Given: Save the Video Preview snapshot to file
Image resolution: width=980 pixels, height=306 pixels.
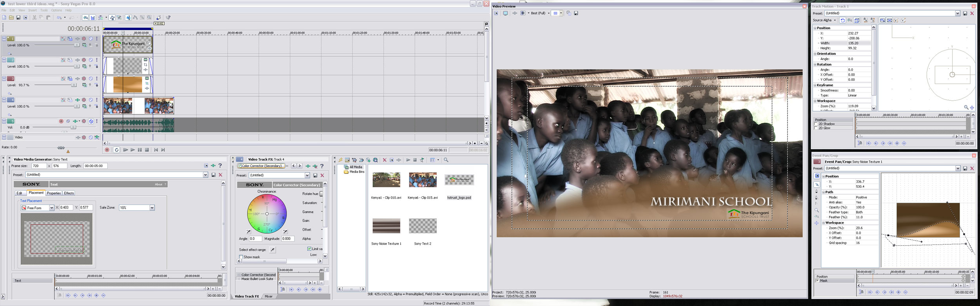Looking at the screenshot, I should [576, 13].
